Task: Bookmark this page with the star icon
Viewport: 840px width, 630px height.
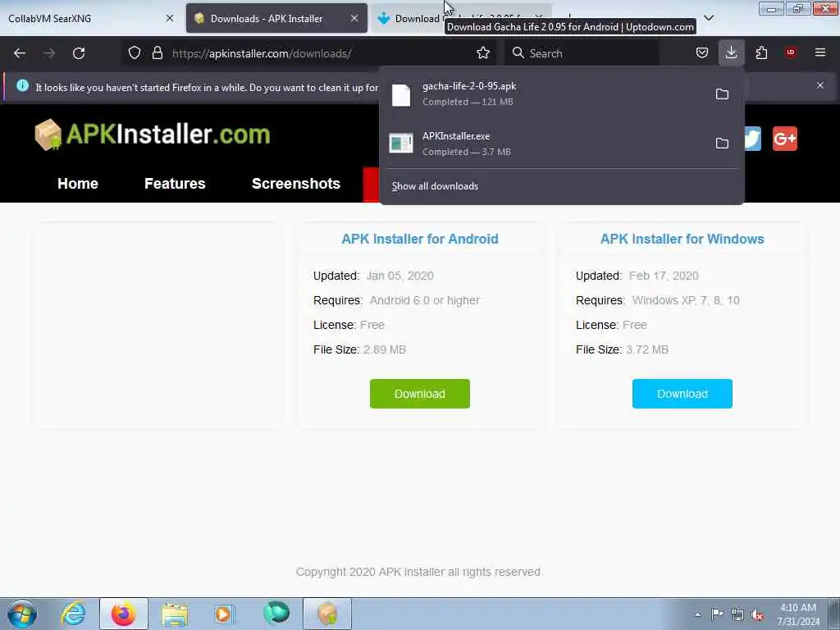Action: [483, 52]
